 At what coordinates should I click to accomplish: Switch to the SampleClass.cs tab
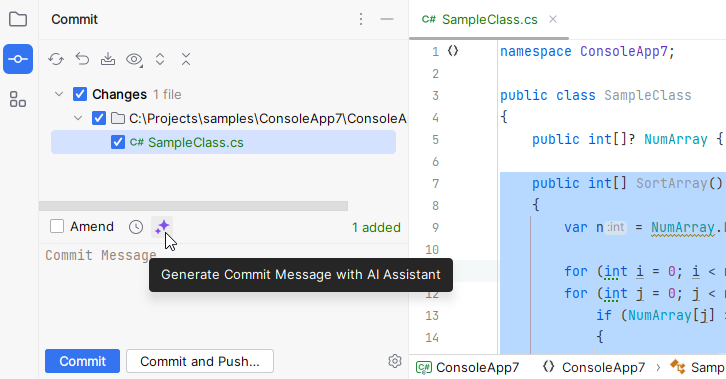click(x=489, y=19)
